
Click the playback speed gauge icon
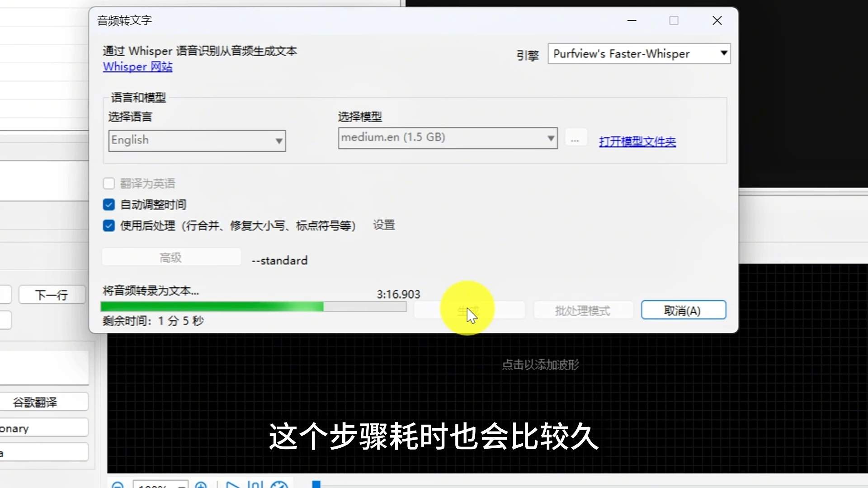click(279, 485)
